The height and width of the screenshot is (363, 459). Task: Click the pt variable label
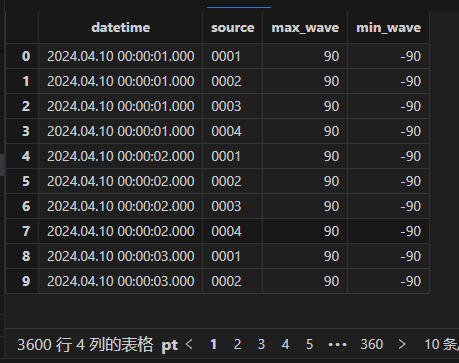pos(169,346)
